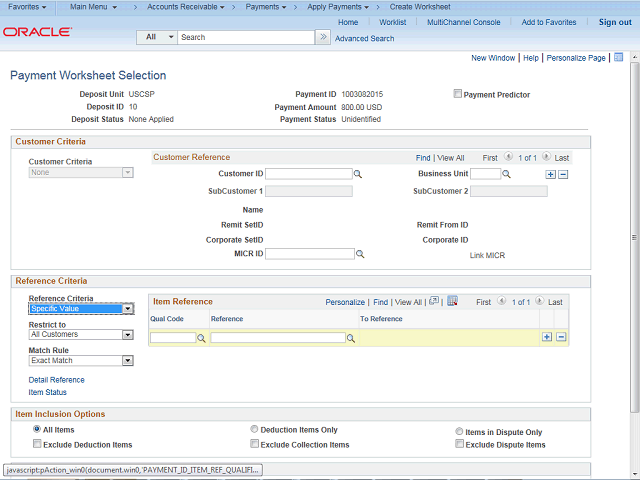
Task: Select Deduction Items Only radio button
Action: point(255,429)
